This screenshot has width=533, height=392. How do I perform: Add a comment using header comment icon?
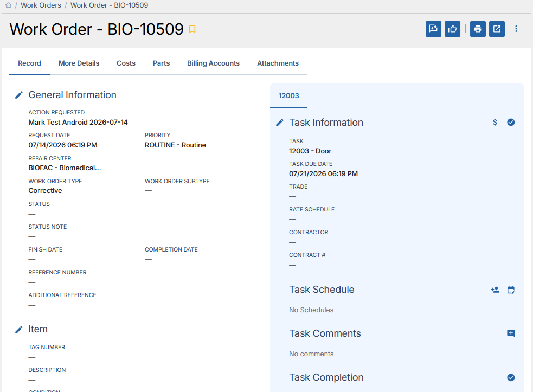tap(433, 29)
